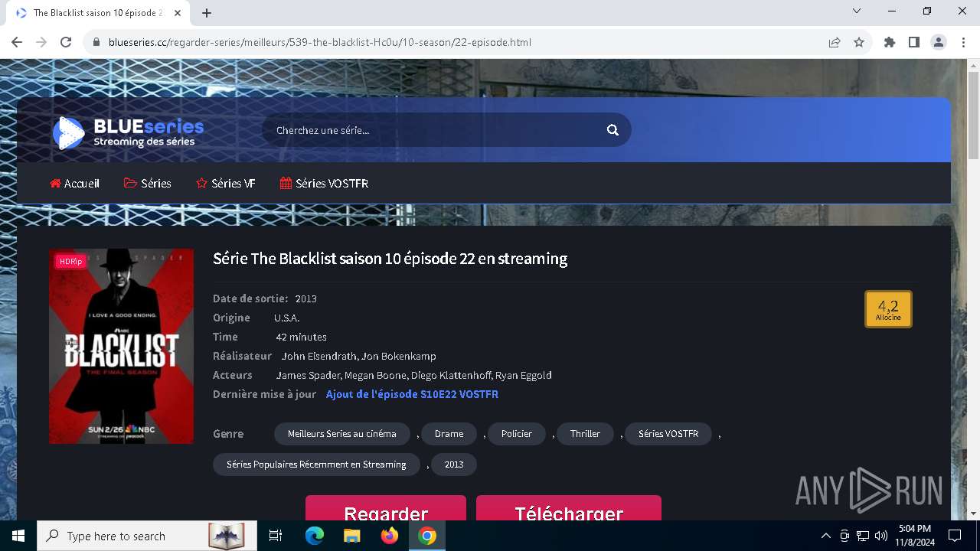Go back with browser back arrow
Image resolution: width=980 pixels, height=551 pixels.
pos(17,42)
